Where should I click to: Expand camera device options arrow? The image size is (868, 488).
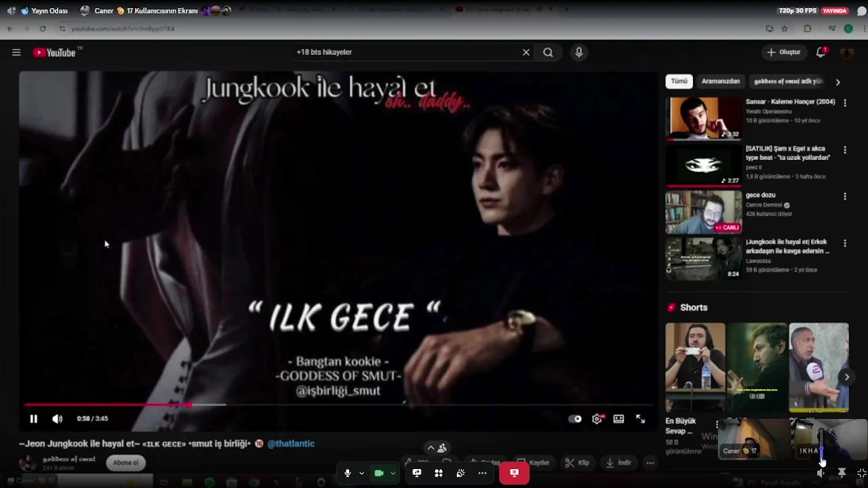pos(393,473)
